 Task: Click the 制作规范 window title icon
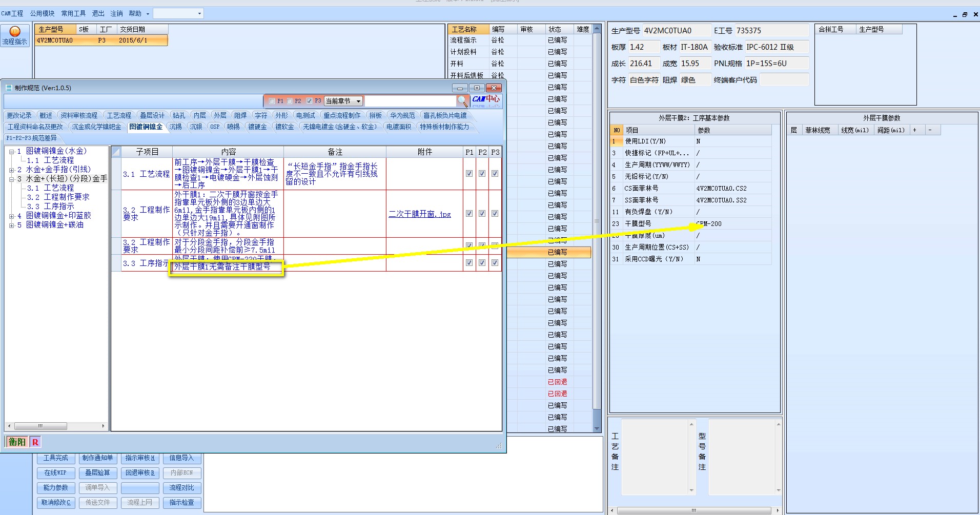pos(9,88)
